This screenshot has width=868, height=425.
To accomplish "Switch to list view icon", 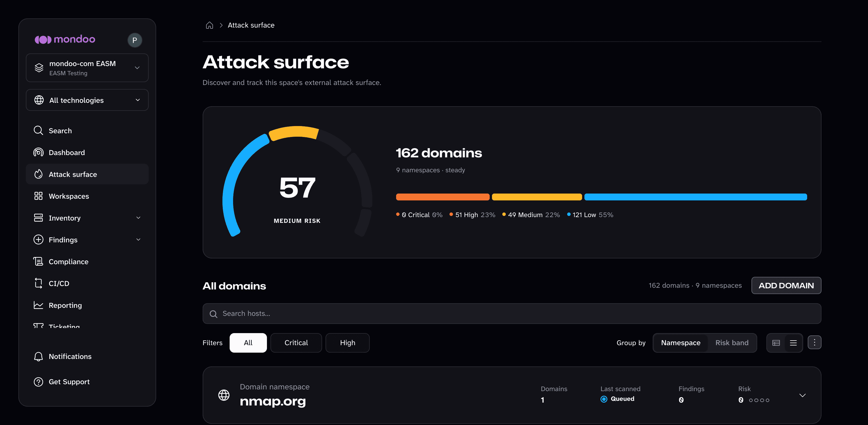I will (x=793, y=343).
